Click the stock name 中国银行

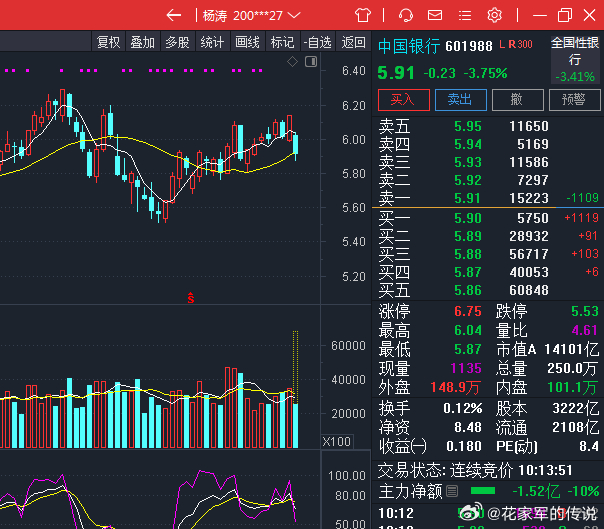point(409,46)
